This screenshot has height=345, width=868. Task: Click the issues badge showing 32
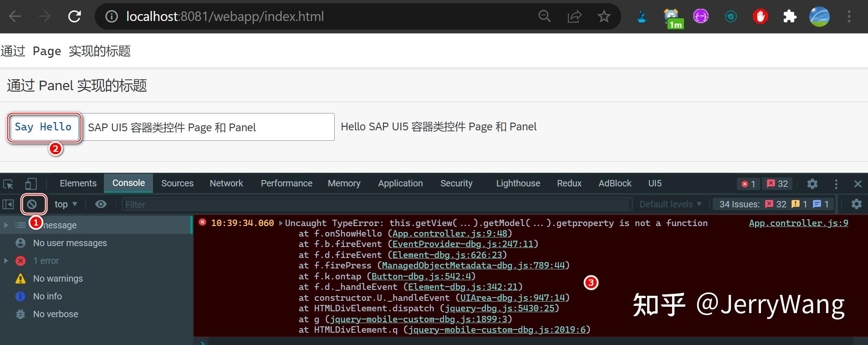tap(777, 184)
